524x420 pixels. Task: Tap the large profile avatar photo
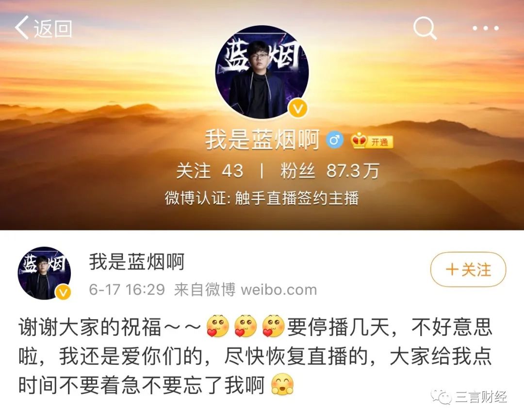pyautogui.click(x=262, y=72)
